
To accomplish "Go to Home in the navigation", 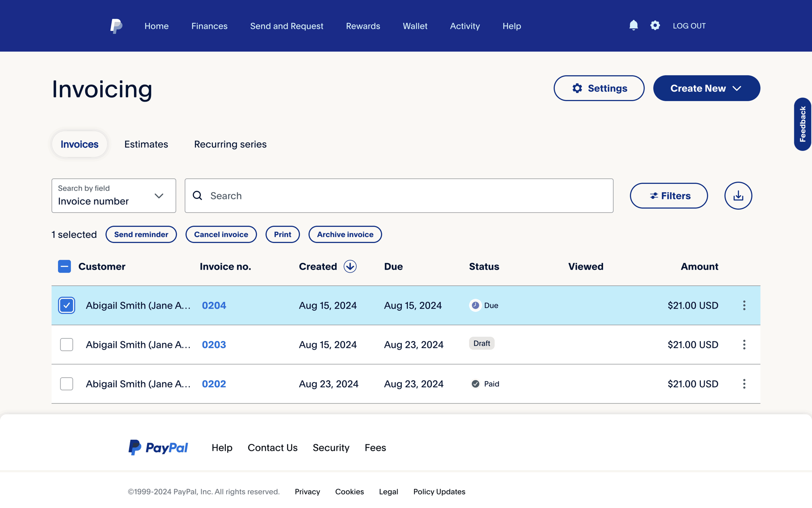I will (x=156, y=26).
